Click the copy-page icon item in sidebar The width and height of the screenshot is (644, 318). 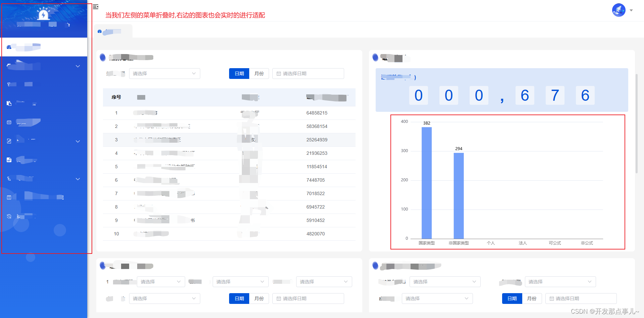tap(9, 103)
